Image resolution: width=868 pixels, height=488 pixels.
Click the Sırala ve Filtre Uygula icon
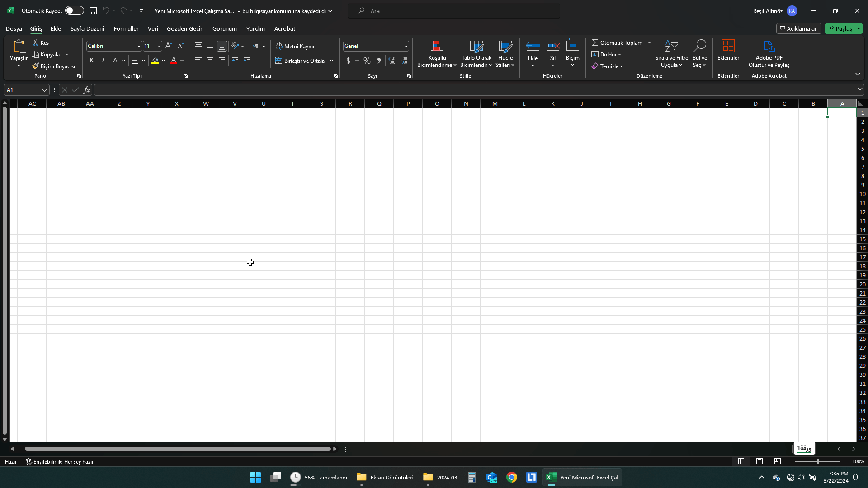coord(671,46)
